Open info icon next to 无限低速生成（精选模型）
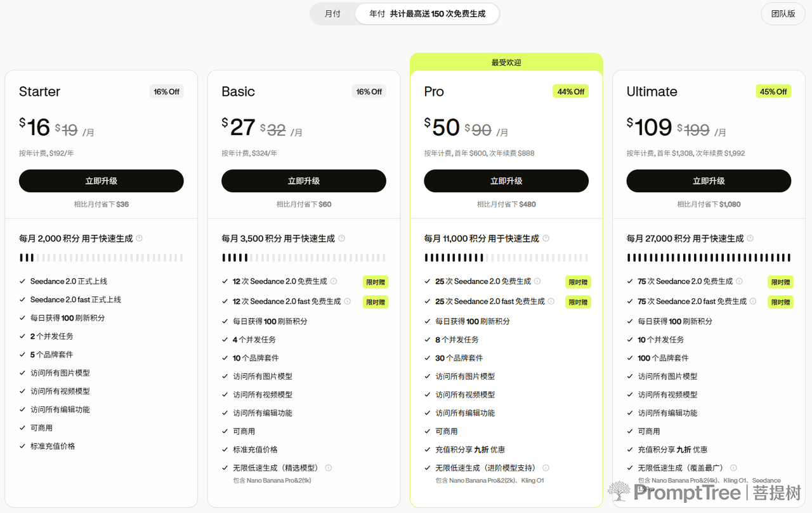Screen dimensions: 812x513 point(329,468)
